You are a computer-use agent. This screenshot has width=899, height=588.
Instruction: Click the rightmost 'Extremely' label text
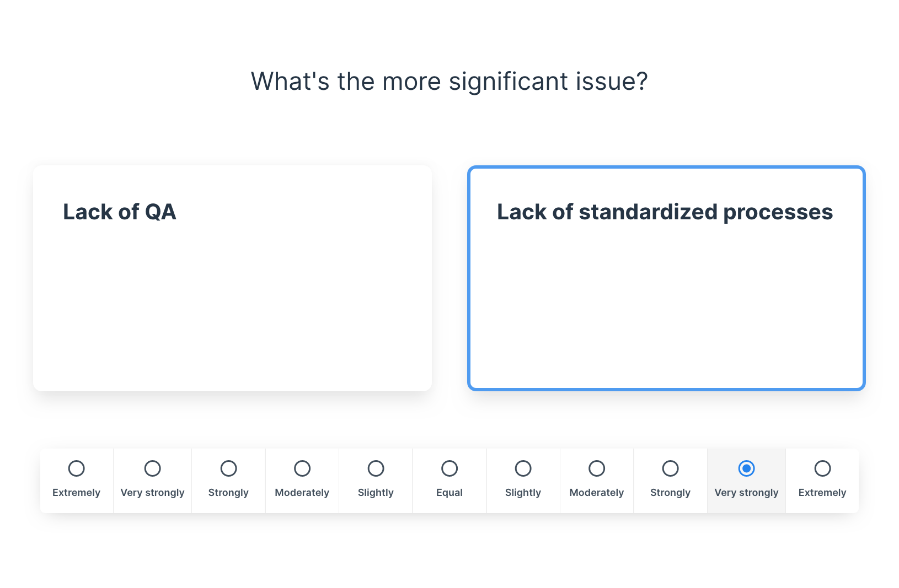click(x=822, y=493)
